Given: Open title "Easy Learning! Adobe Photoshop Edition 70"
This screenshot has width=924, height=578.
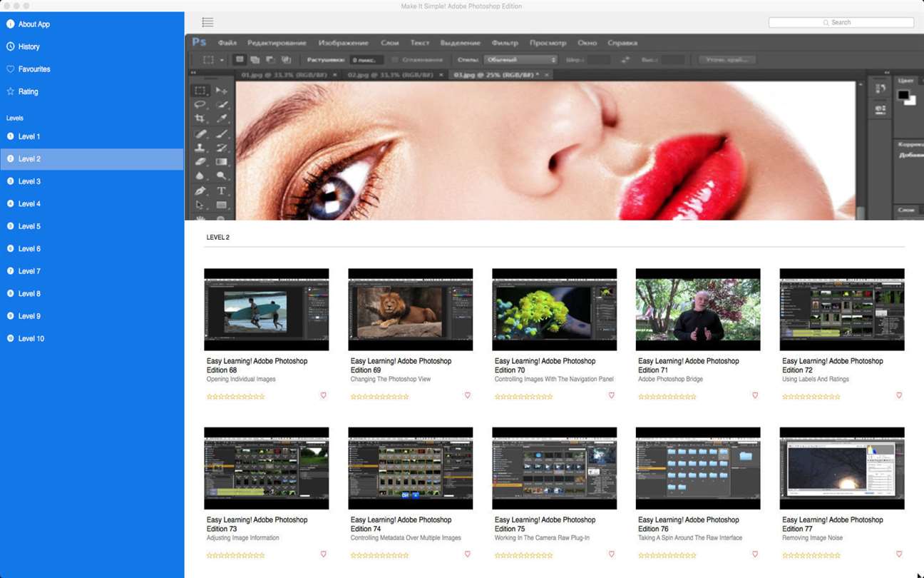Looking at the screenshot, I should tap(545, 365).
